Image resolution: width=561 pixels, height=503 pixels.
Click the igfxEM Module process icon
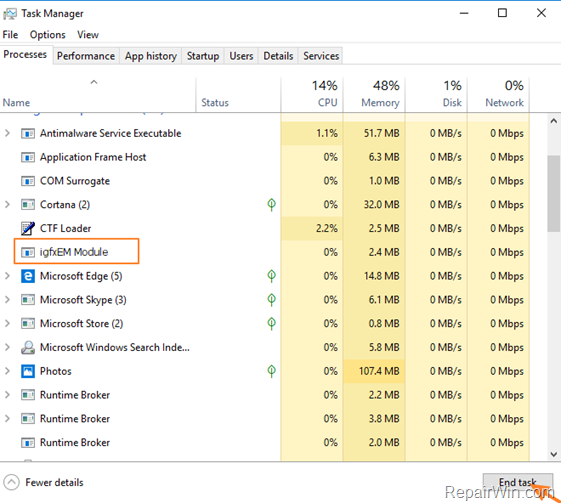pos(28,252)
